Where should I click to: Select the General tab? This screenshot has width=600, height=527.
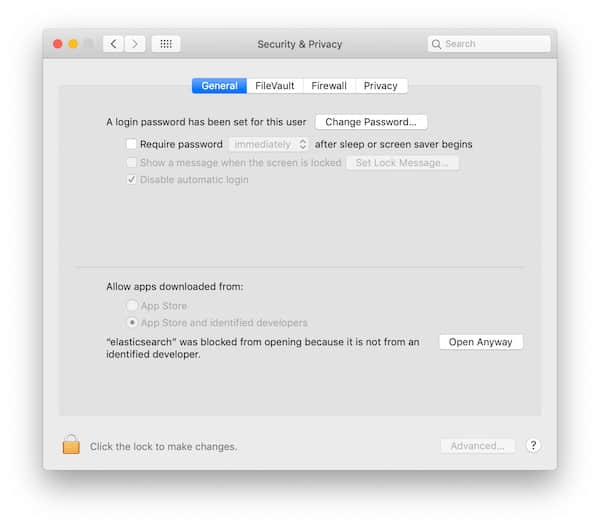(x=219, y=86)
